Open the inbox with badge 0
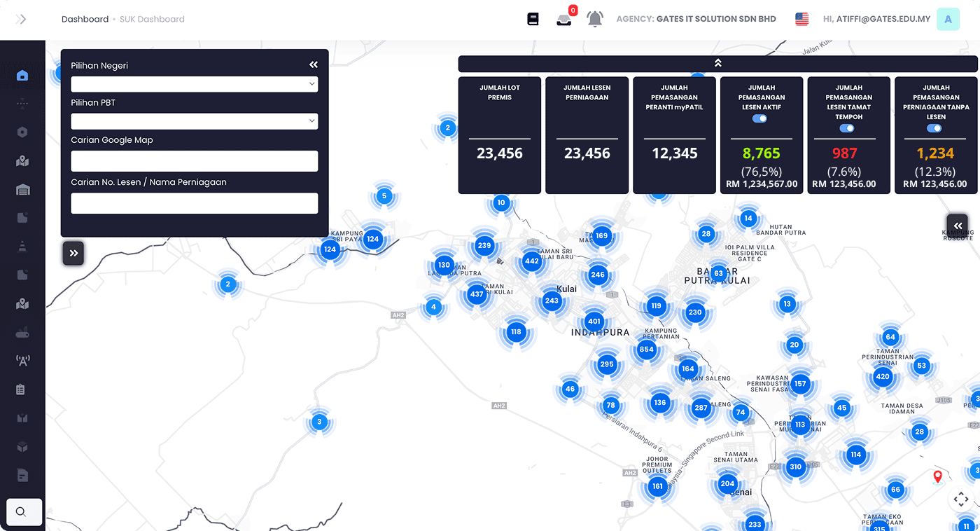 coord(563,19)
